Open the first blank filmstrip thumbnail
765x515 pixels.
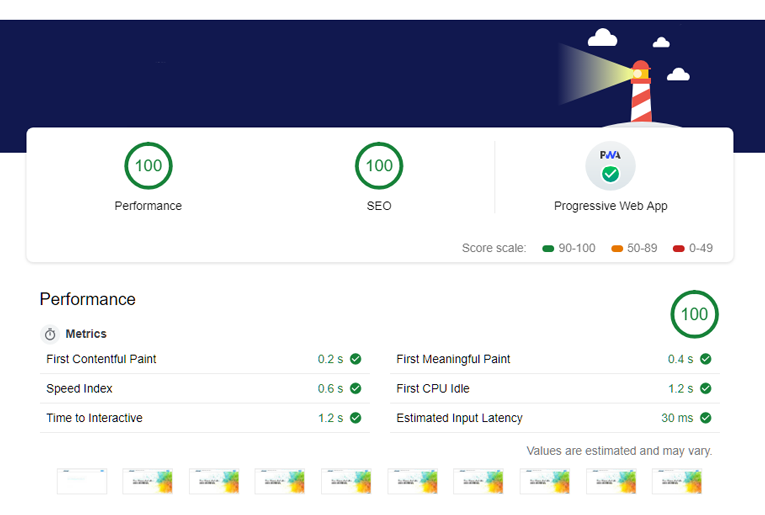(x=81, y=481)
